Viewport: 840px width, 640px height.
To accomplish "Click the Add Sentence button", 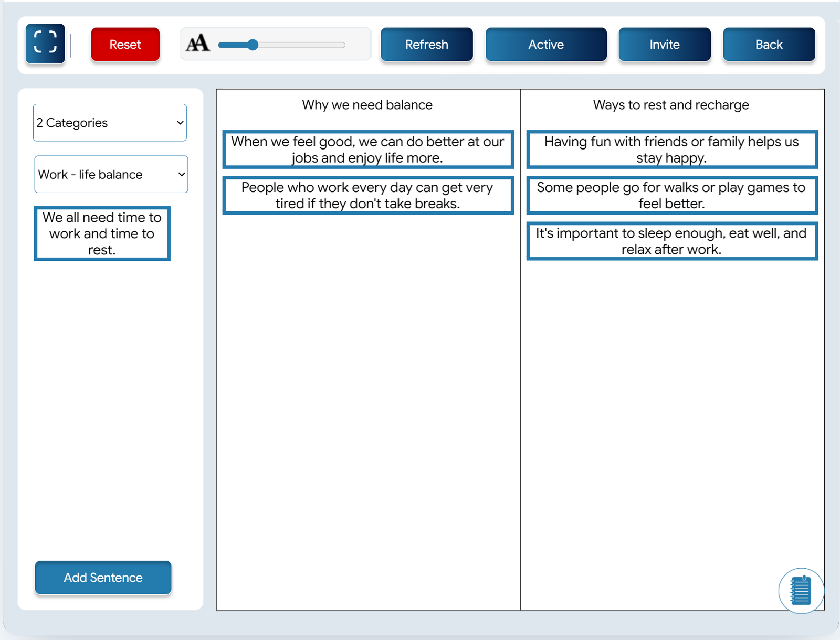I will (103, 578).
